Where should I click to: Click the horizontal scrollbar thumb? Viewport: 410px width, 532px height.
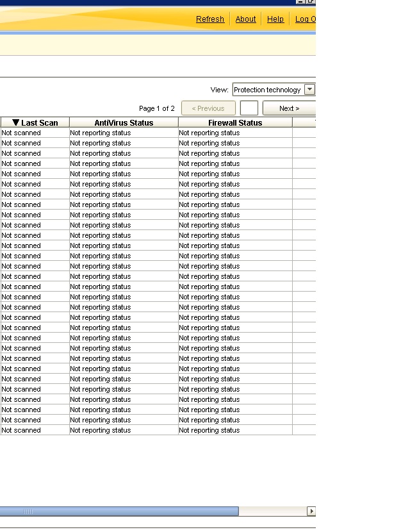[119, 511]
